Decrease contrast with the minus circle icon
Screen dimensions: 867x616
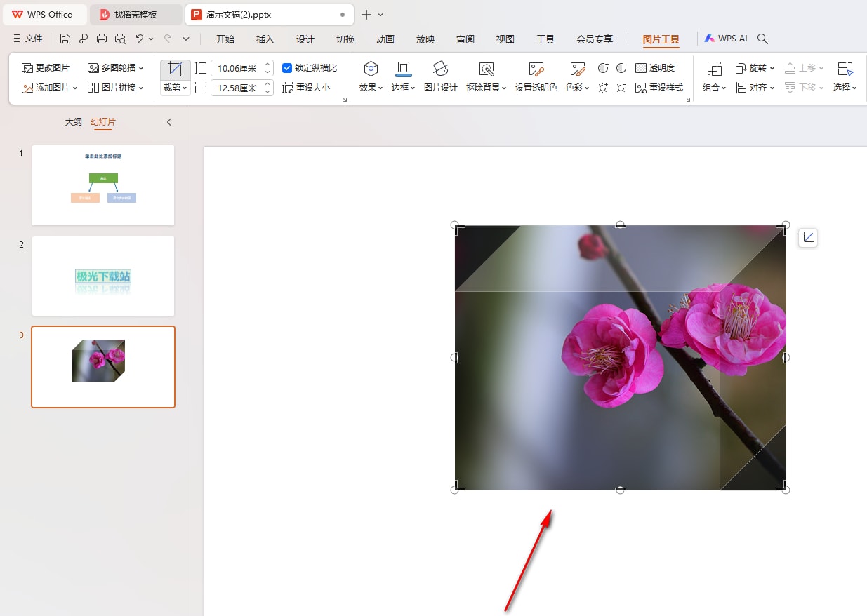[621, 68]
